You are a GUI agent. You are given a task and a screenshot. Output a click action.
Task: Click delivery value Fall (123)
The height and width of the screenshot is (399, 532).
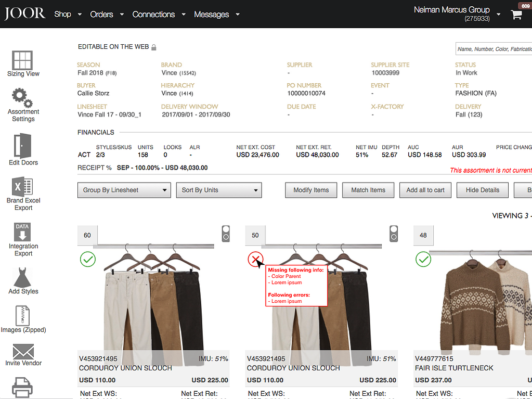[469, 114]
